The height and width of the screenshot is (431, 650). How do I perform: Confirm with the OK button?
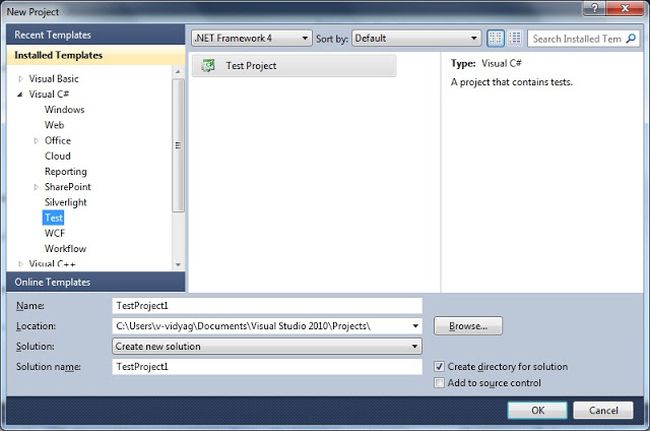click(538, 410)
